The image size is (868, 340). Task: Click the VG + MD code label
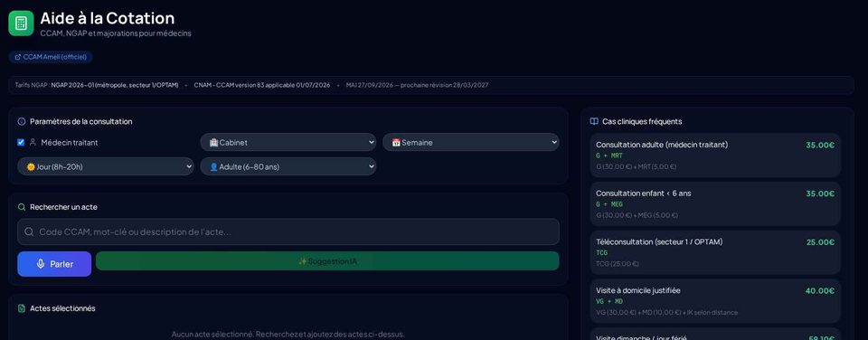point(609,301)
